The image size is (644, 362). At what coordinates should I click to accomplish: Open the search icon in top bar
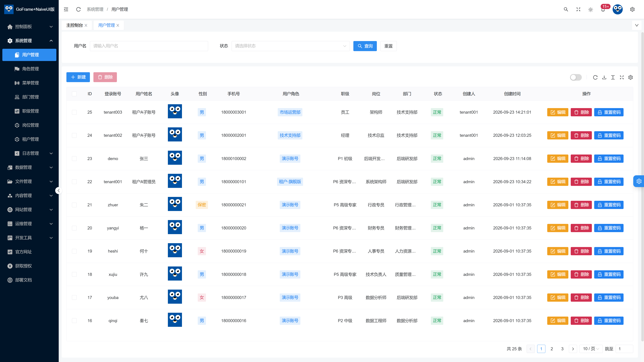click(566, 9)
